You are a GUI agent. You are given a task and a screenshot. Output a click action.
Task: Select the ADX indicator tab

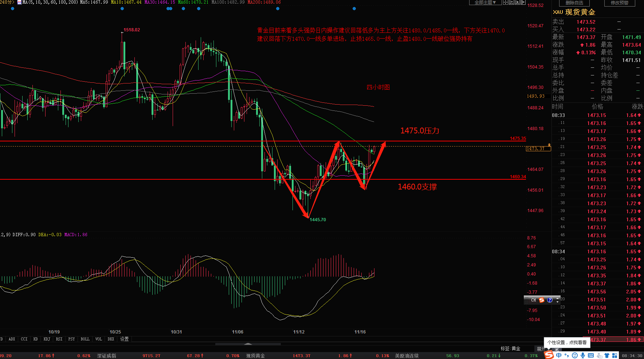[x=12, y=339]
